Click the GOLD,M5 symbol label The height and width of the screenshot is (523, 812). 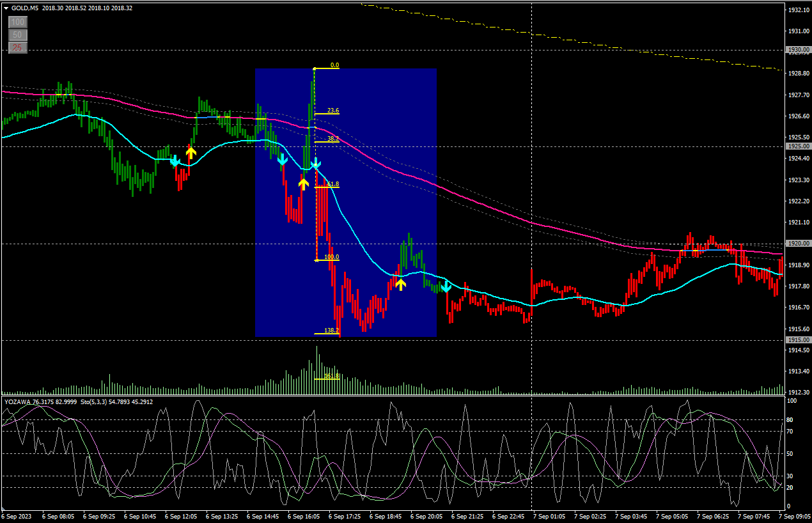pos(24,8)
